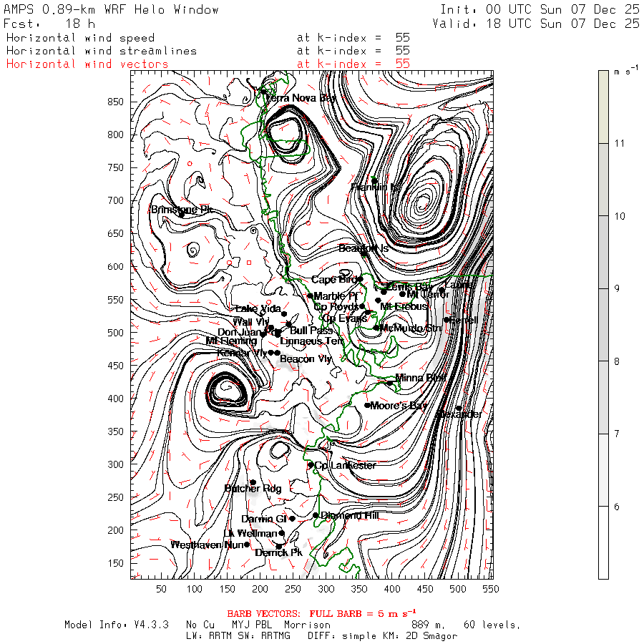Click the y-axis tick label '400'

[x=115, y=399]
